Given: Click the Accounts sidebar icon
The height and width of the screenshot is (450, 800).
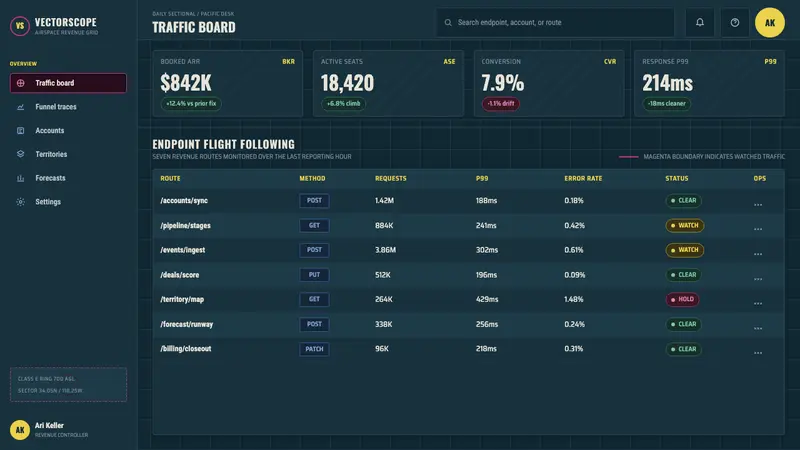Looking at the screenshot, I should [20, 131].
